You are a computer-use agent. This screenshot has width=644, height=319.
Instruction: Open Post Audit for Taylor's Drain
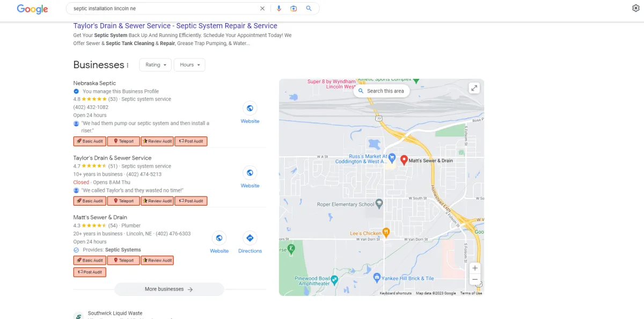191,201
